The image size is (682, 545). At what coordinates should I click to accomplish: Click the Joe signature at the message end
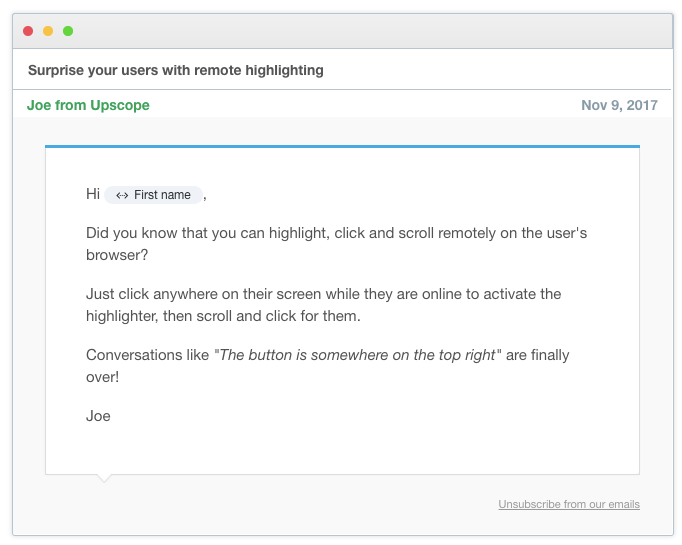(98, 415)
